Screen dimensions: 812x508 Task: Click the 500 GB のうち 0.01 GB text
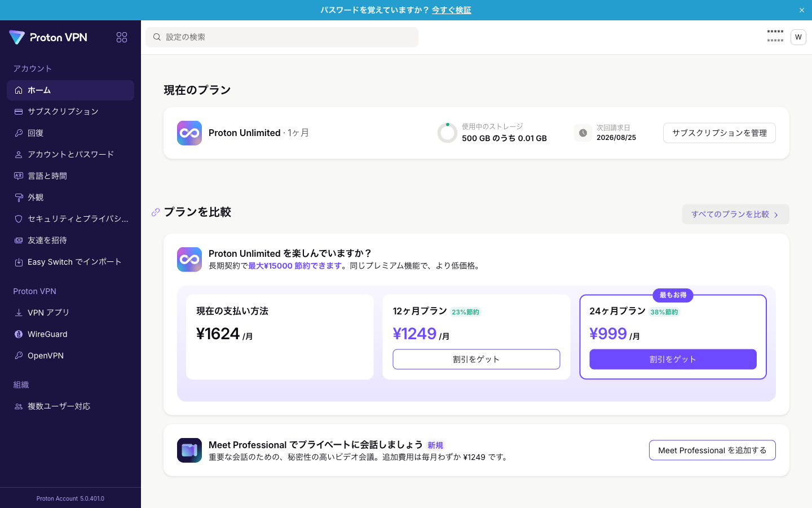click(x=504, y=138)
